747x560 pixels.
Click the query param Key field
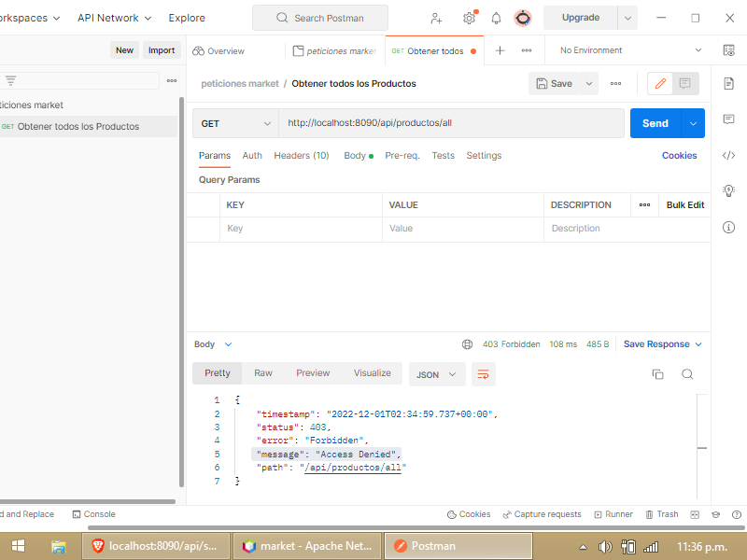(301, 229)
